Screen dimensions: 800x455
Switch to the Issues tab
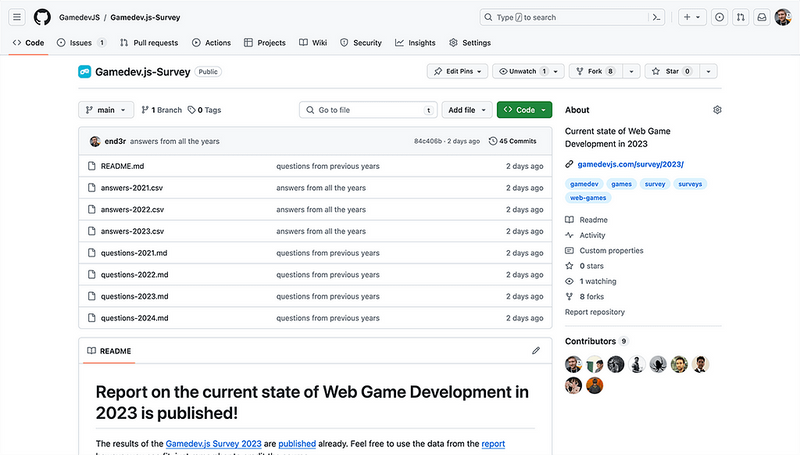pos(82,43)
